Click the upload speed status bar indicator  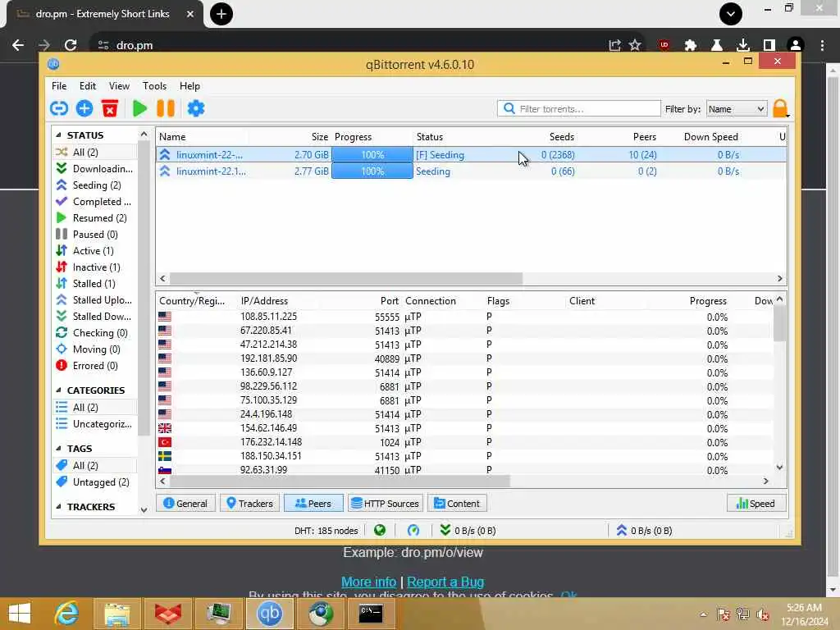[x=644, y=531]
